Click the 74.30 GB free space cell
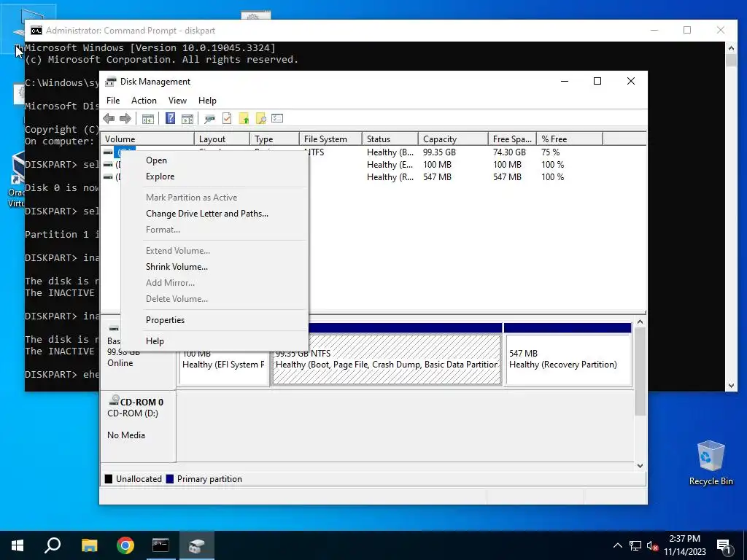Viewport: 747px width, 560px height. (x=509, y=152)
